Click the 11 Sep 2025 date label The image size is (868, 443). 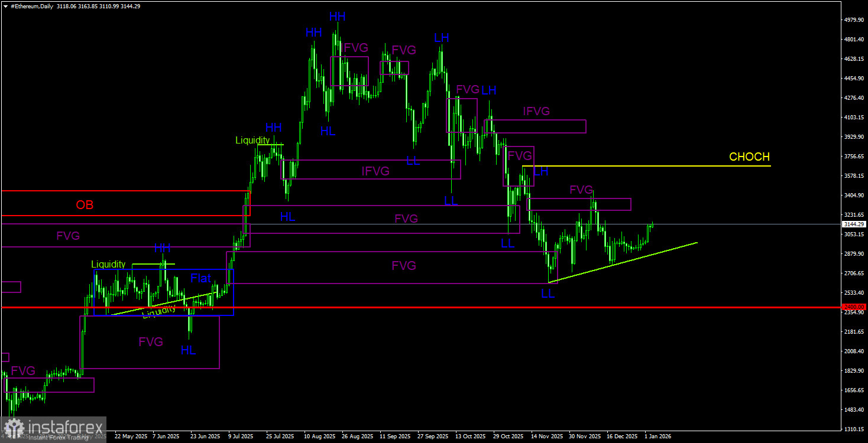tap(394, 437)
